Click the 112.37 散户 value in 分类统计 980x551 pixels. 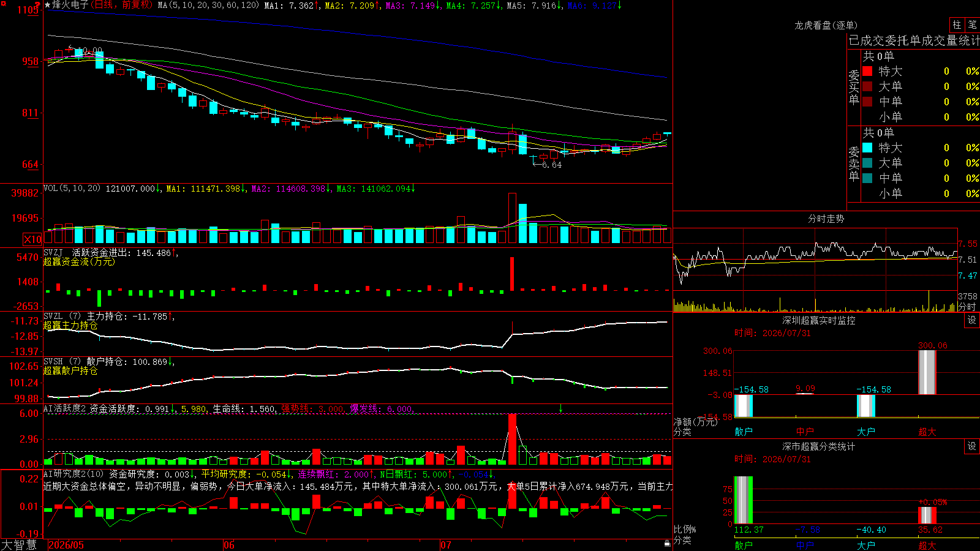point(749,530)
